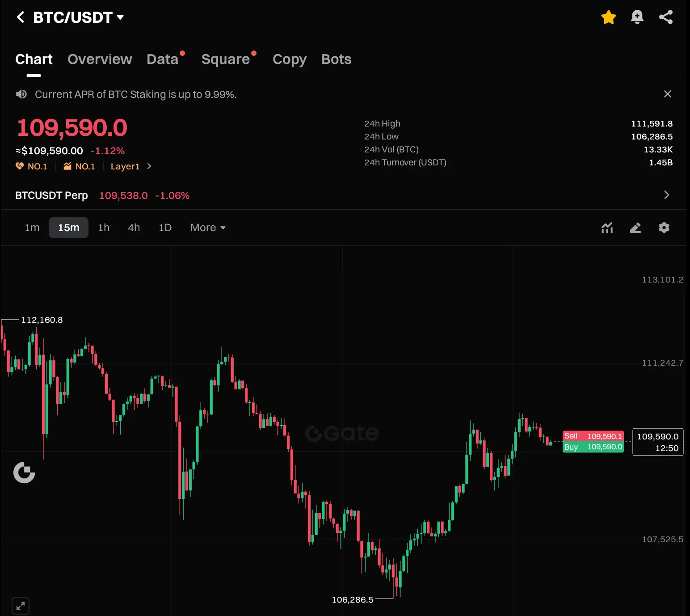Select the 15m timeframe

point(69,228)
